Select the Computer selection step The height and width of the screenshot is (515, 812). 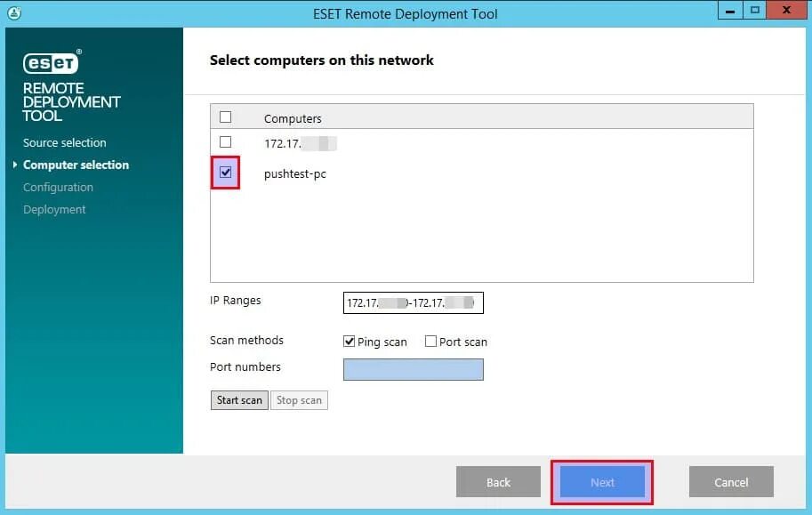[x=76, y=165]
